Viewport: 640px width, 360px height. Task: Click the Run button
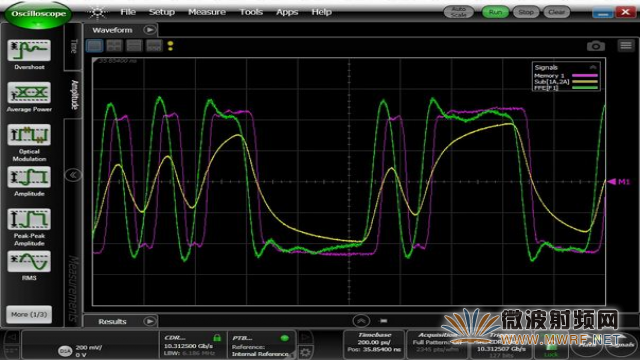495,12
